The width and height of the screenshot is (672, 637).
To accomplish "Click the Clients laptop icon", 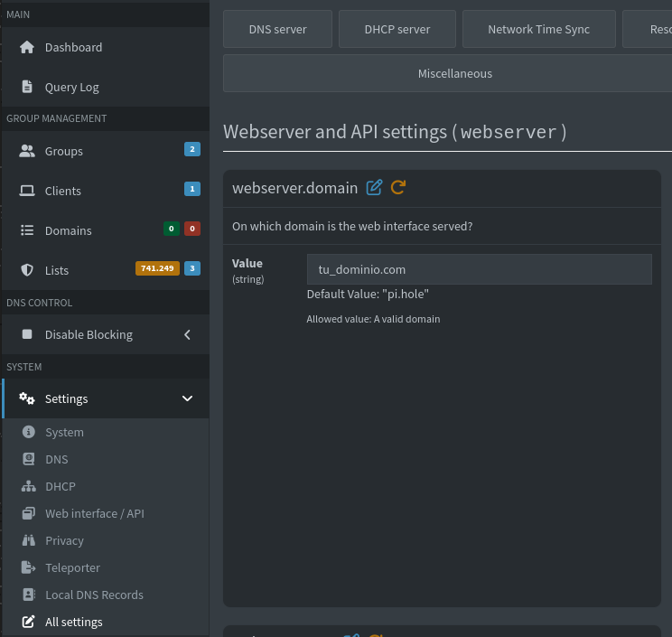I will tap(27, 191).
